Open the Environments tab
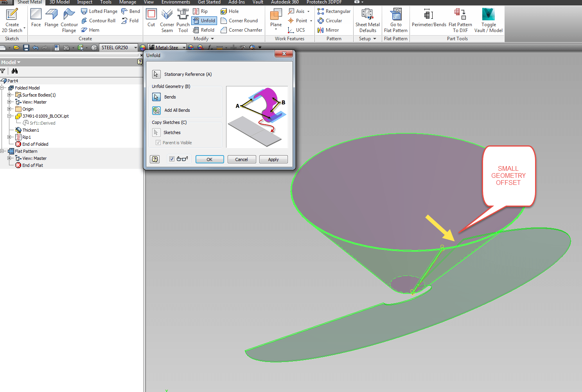Viewport: 582px width, 392px height. (x=176, y=2)
